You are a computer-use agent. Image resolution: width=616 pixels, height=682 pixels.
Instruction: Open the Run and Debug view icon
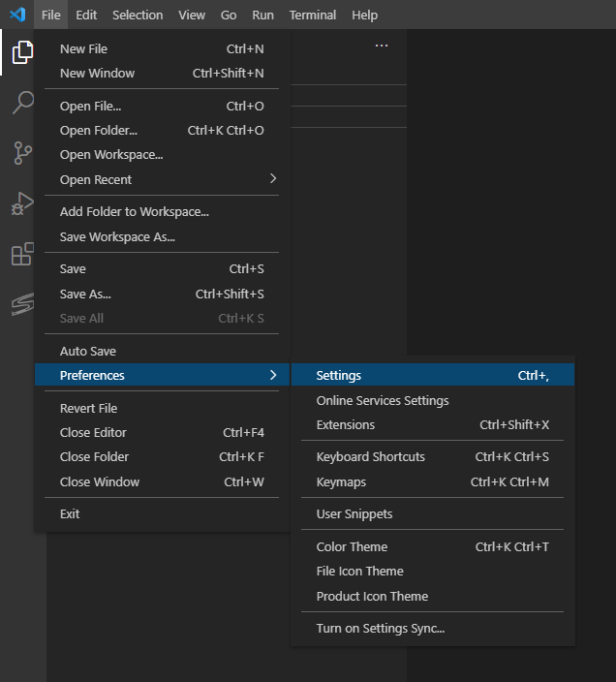21,203
